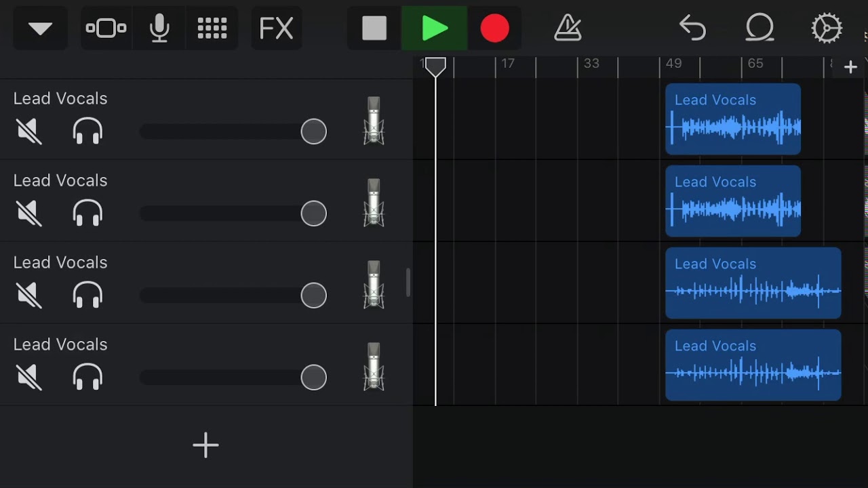Open the My Songs dropdown arrow

tap(40, 28)
